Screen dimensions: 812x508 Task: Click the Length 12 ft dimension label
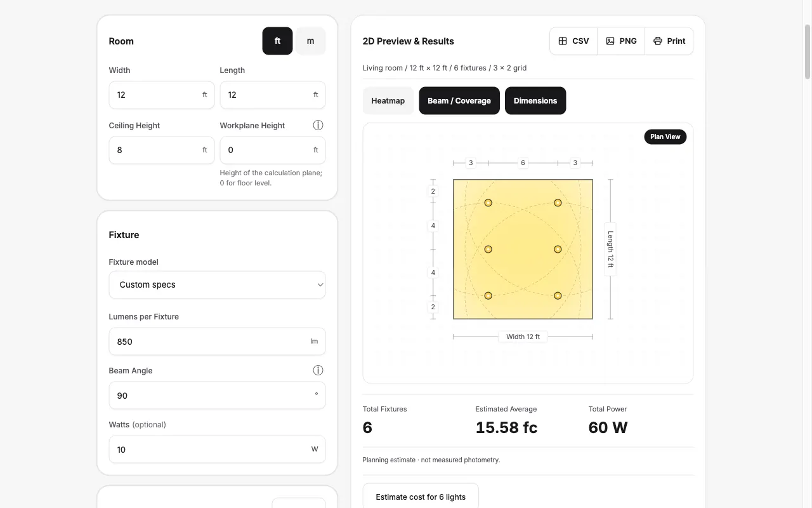tap(610, 249)
